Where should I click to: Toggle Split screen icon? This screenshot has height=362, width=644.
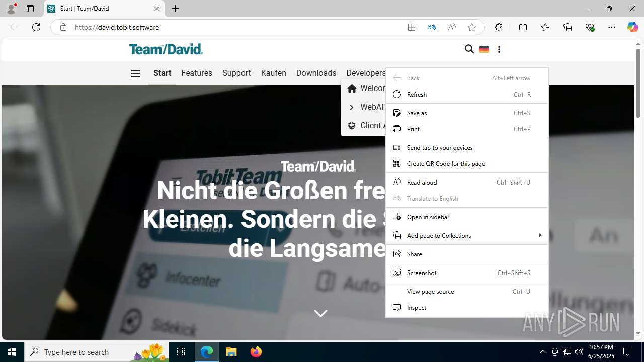pos(523,27)
